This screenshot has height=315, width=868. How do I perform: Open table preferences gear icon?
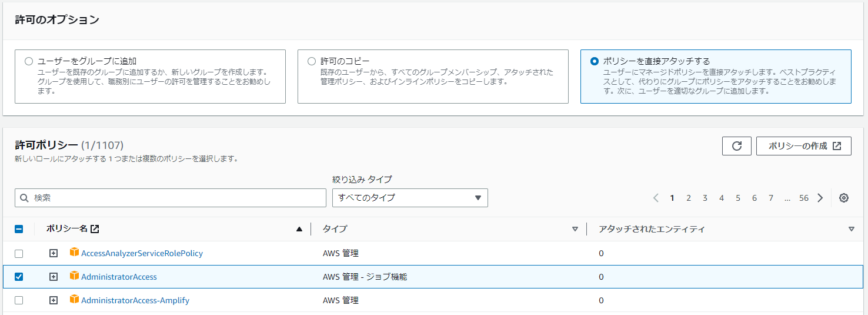(844, 198)
